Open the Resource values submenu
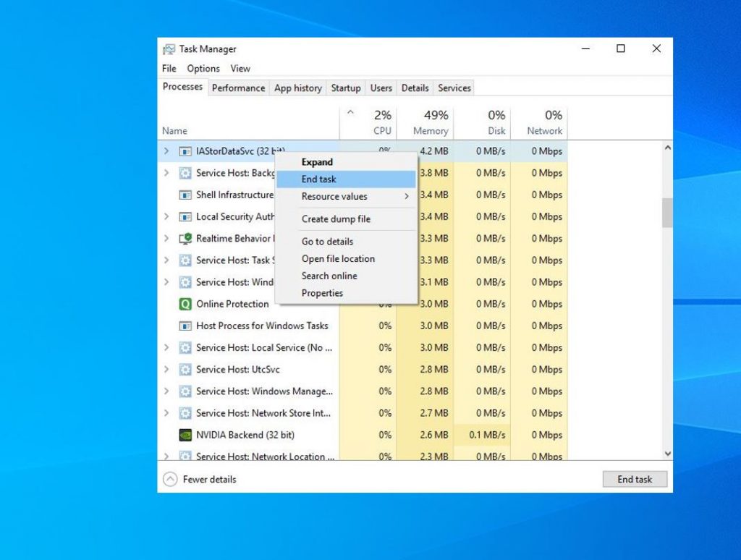Image resolution: width=741 pixels, height=560 pixels. [x=333, y=196]
